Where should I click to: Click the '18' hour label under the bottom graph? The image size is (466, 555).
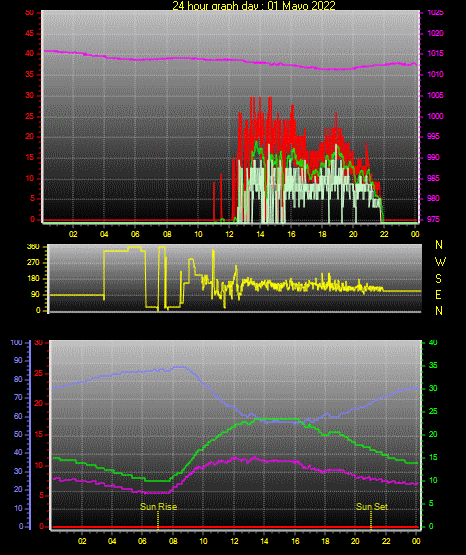pyautogui.click(x=325, y=541)
